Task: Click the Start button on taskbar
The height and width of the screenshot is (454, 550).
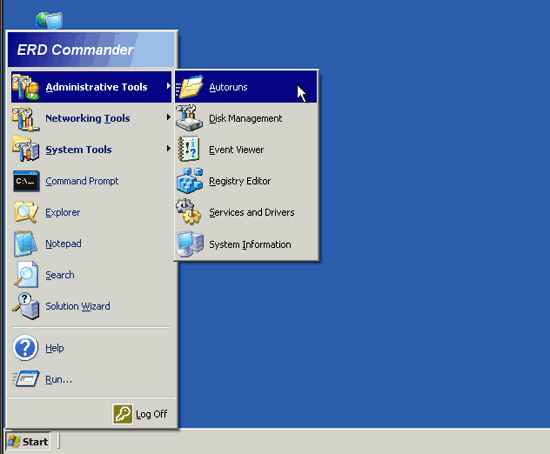Action: pos(28,441)
